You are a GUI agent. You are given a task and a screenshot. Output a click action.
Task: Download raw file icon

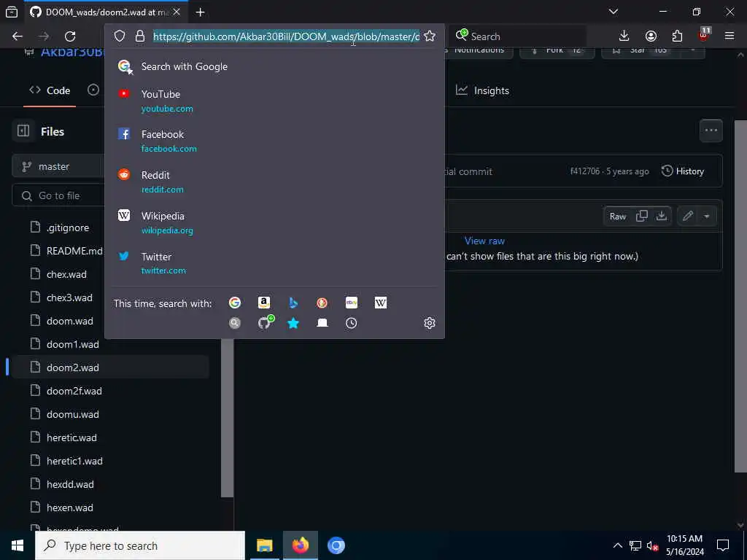661,216
